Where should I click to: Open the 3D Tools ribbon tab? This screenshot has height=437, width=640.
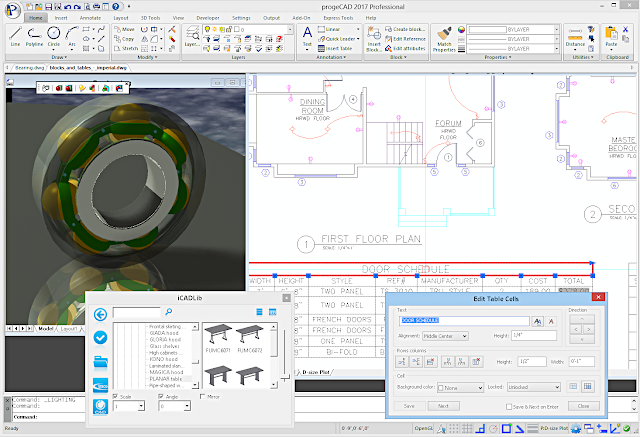(x=150, y=18)
